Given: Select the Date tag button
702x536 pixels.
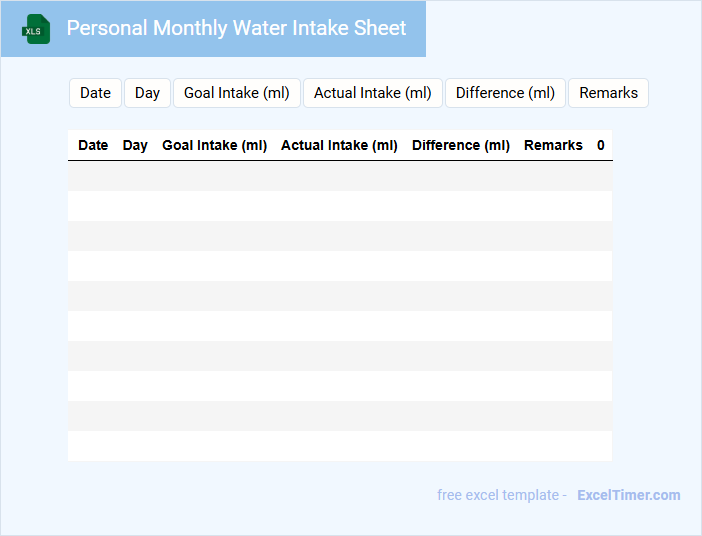Looking at the screenshot, I should 95,93.
